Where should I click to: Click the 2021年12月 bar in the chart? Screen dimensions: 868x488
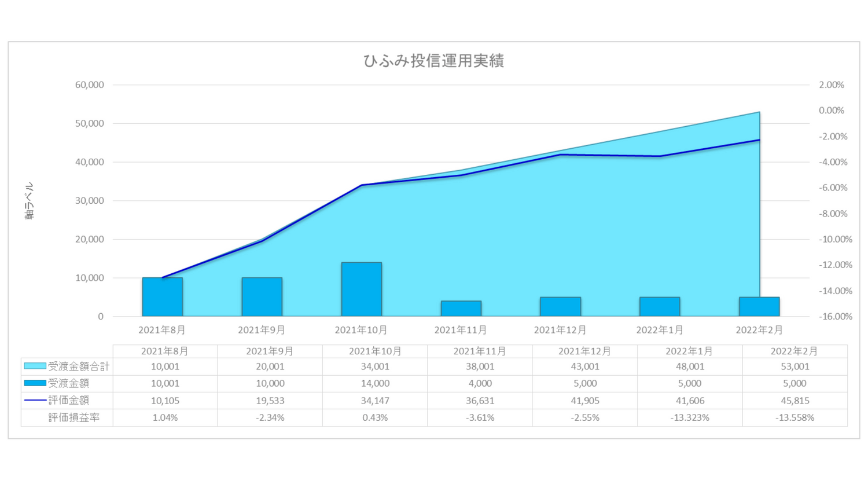(561, 307)
